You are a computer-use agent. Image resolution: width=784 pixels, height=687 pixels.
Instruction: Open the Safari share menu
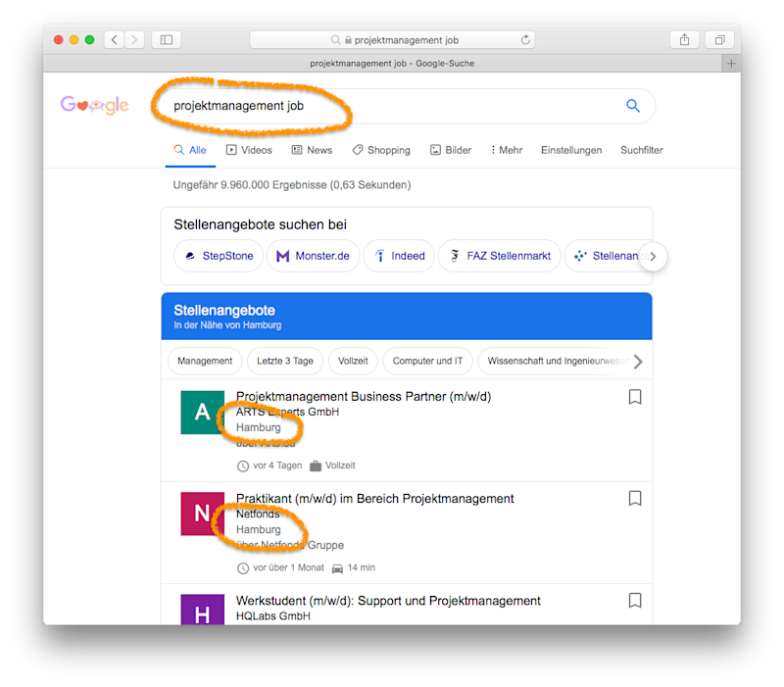tap(684, 40)
